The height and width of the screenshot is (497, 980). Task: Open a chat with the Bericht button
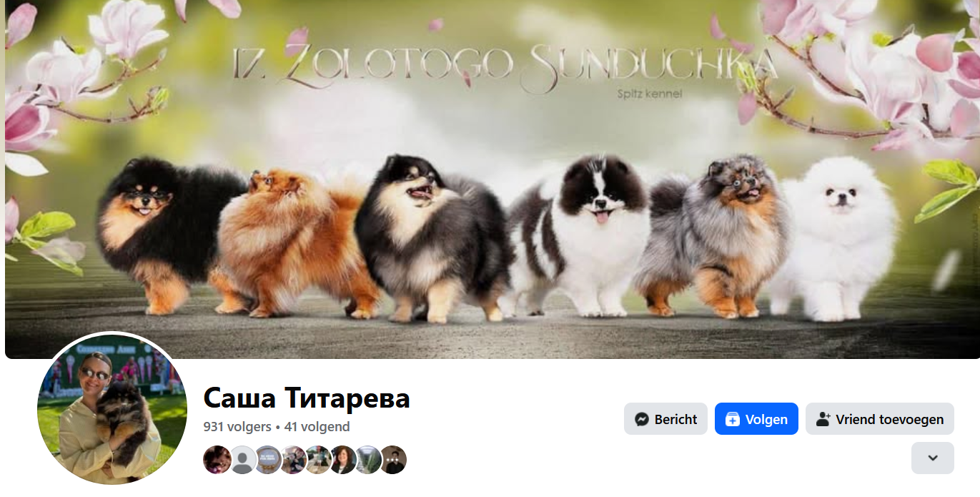click(x=665, y=419)
